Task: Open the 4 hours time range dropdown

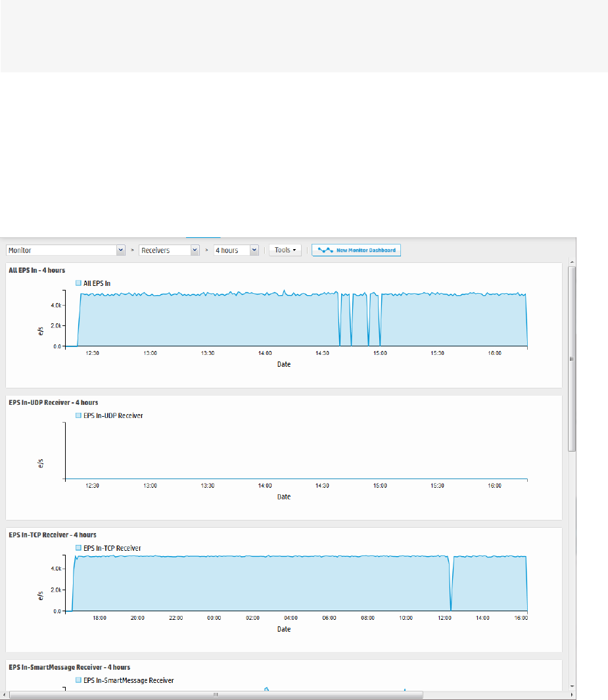Action: pos(236,250)
